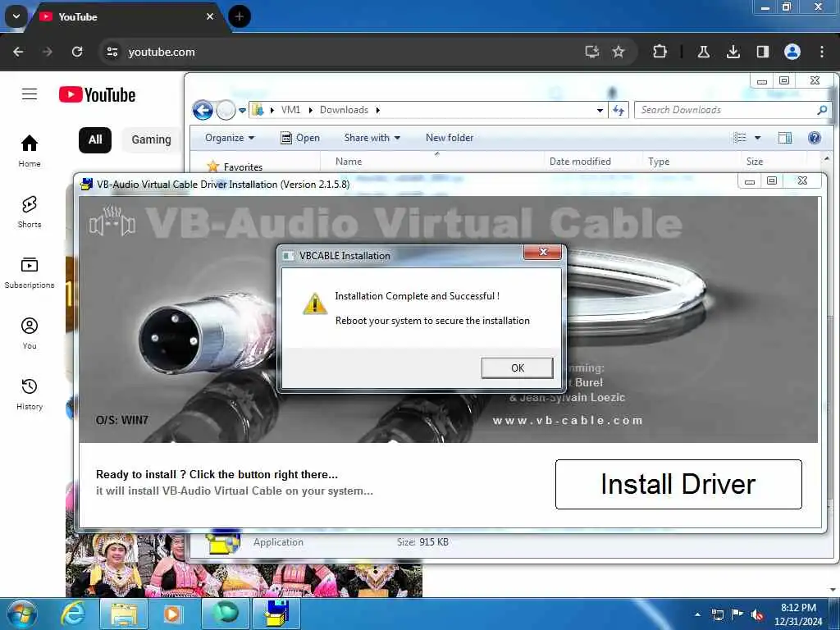Open the network tray icon
Viewport: 840px width, 630px height.
coord(717,614)
